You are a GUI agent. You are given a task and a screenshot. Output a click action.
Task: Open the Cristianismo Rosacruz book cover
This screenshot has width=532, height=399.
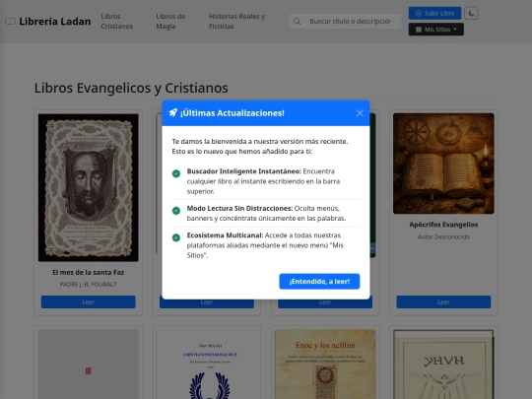(x=207, y=365)
